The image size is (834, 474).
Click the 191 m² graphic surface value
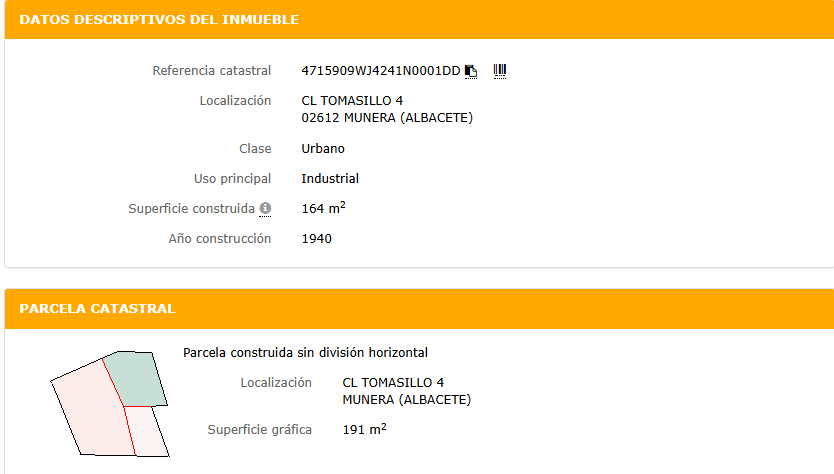point(364,429)
